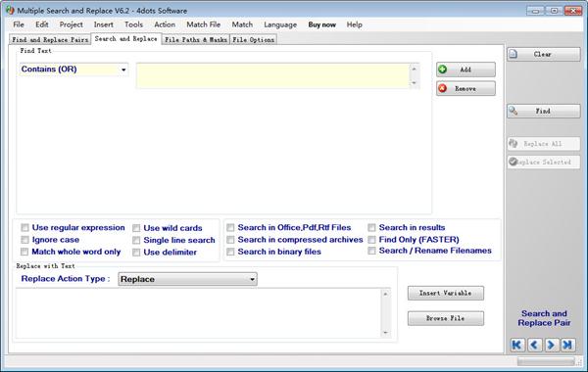Click inside the Find Text input field
The image size is (588, 372).
click(273, 76)
